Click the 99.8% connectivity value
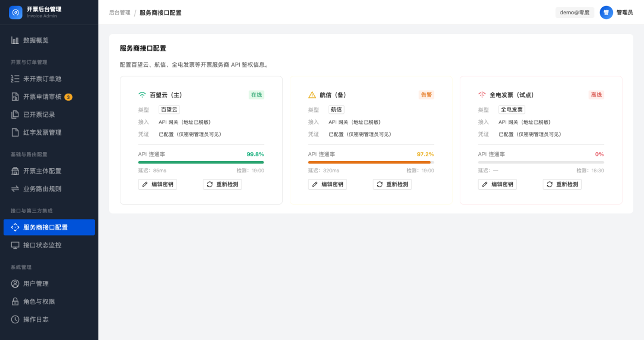The width and height of the screenshot is (644, 340). click(255, 154)
